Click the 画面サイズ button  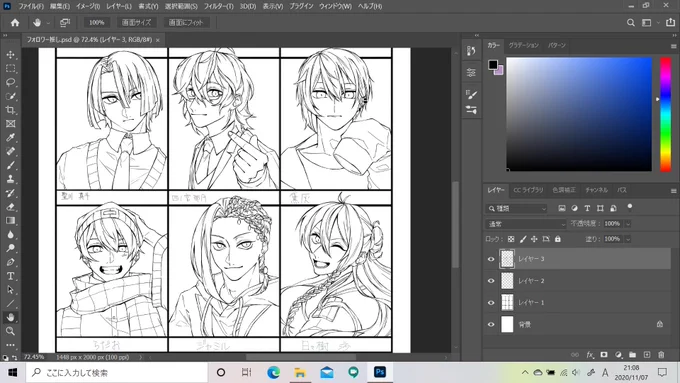(137, 23)
